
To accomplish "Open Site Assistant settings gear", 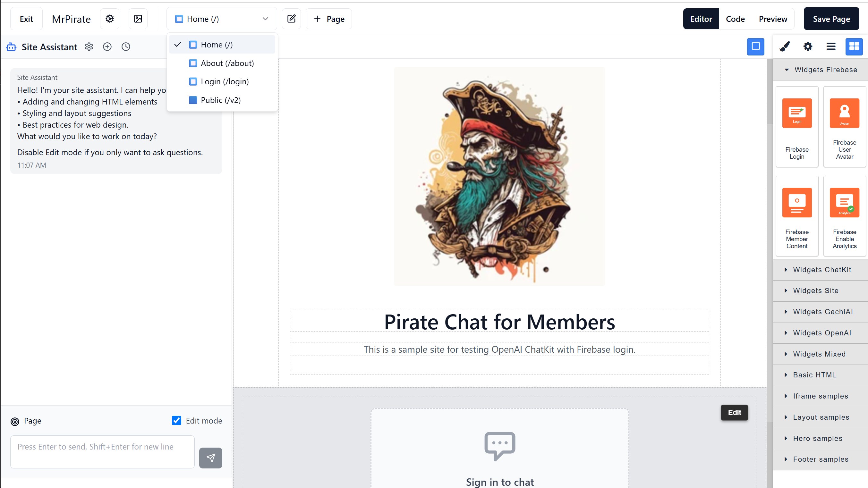I will click(x=89, y=47).
